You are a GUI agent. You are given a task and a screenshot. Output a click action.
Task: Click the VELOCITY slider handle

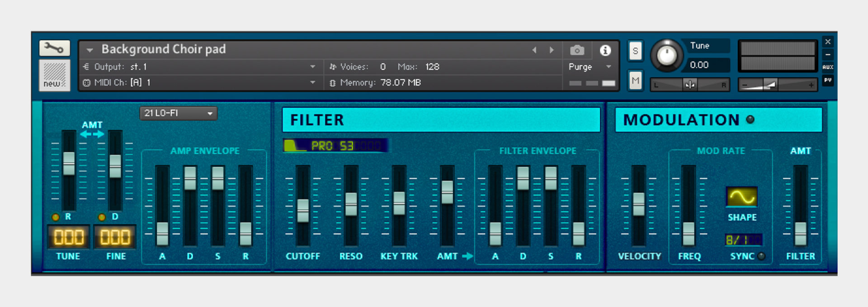[x=638, y=204]
